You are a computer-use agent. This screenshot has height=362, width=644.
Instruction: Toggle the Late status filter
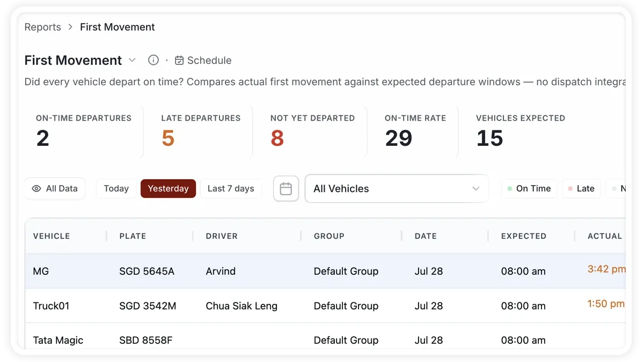click(x=581, y=189)
